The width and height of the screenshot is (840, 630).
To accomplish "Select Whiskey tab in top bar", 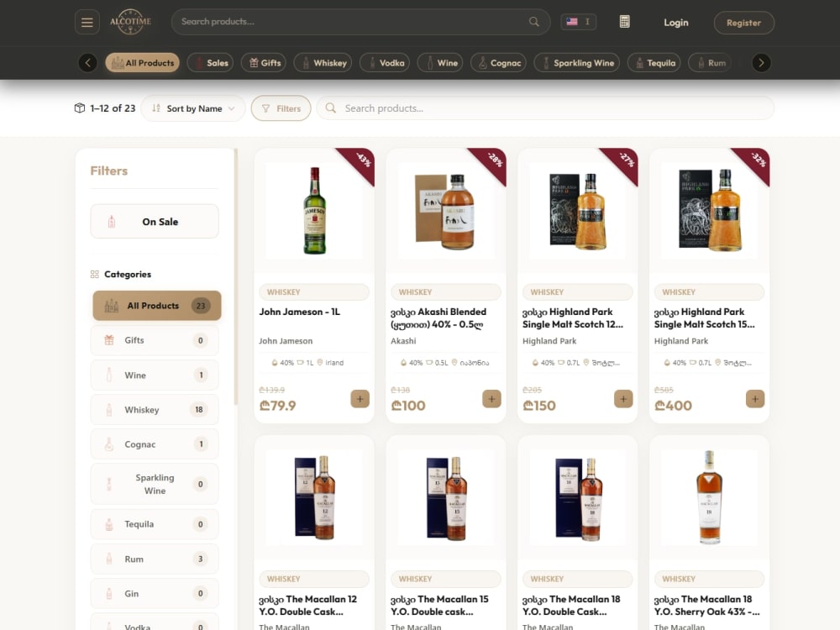I will pos(323,63).
